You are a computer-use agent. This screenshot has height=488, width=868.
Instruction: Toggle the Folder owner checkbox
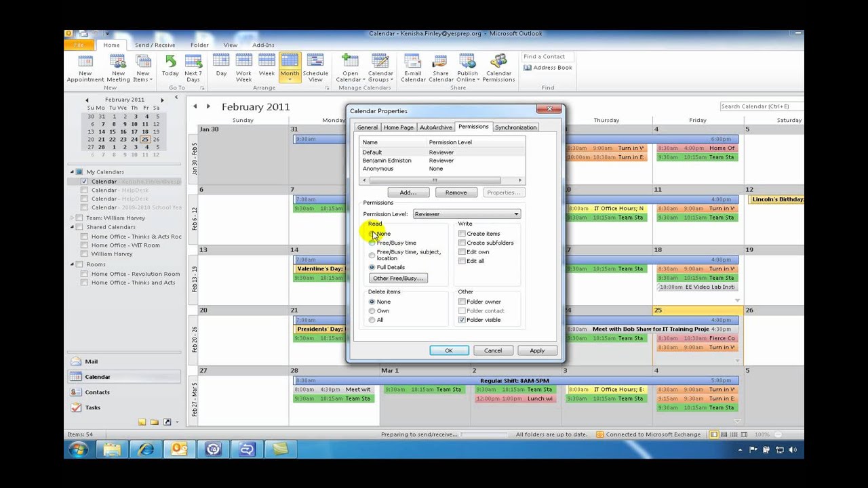(462, 302)
